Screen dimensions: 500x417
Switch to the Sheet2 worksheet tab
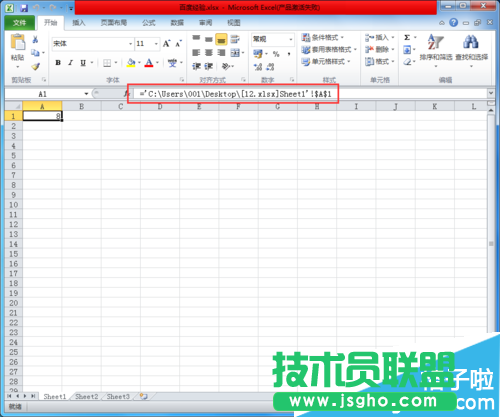pyautogui.click(x=87, y=396)
